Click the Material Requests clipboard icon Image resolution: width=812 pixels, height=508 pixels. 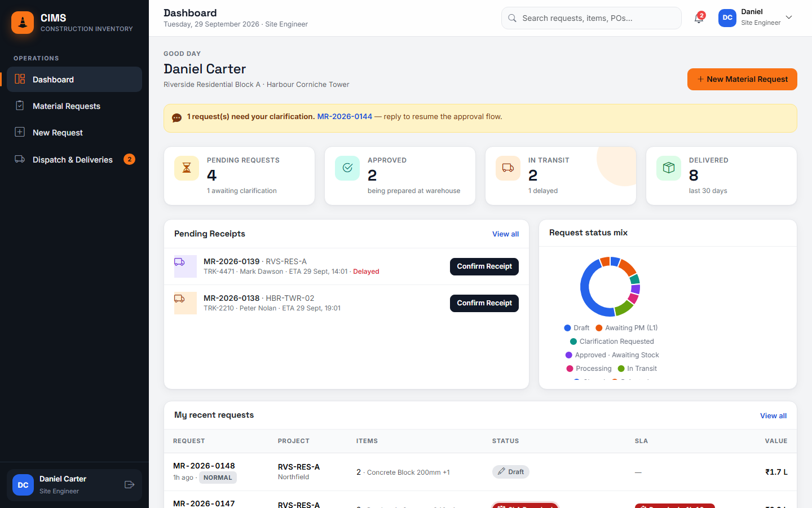[x=20, y=106]
